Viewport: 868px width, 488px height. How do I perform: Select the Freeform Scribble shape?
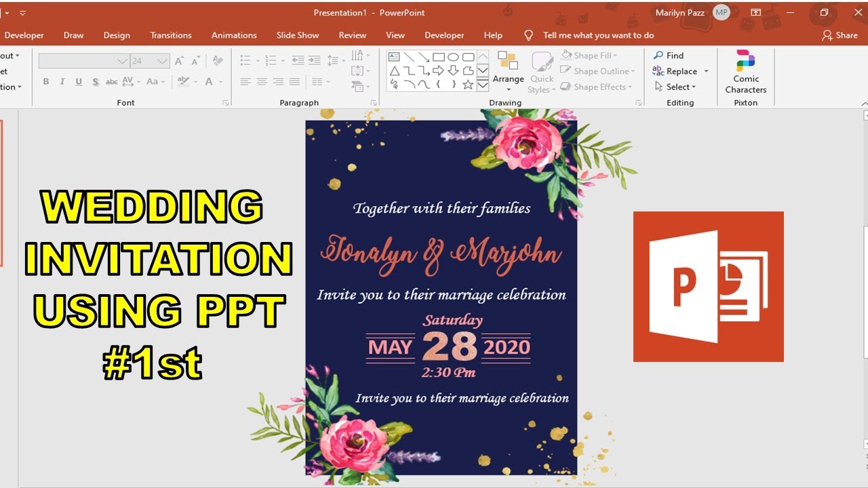[x=394, y=84]
